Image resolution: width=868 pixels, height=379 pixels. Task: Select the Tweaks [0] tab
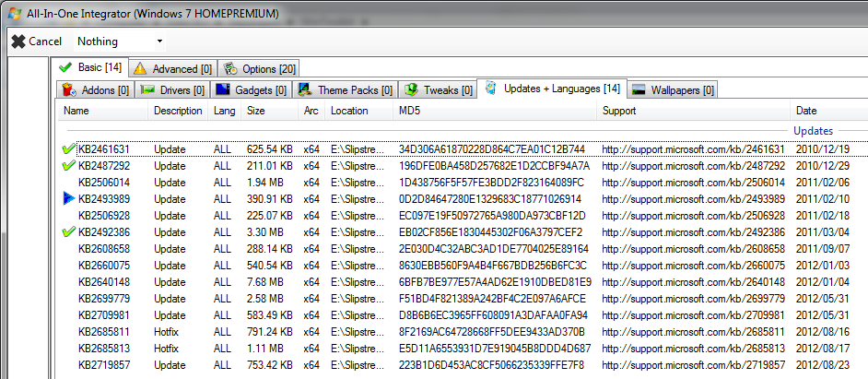438,89
